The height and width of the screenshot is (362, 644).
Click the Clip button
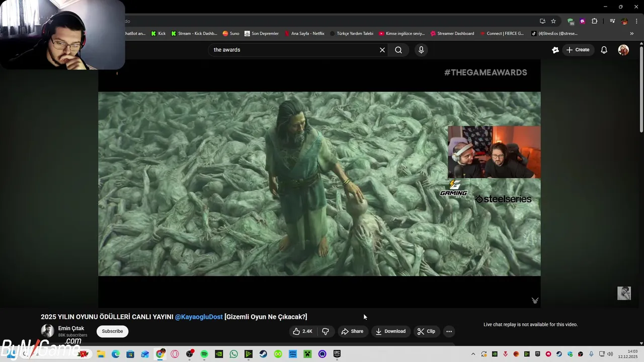[426, 331]
